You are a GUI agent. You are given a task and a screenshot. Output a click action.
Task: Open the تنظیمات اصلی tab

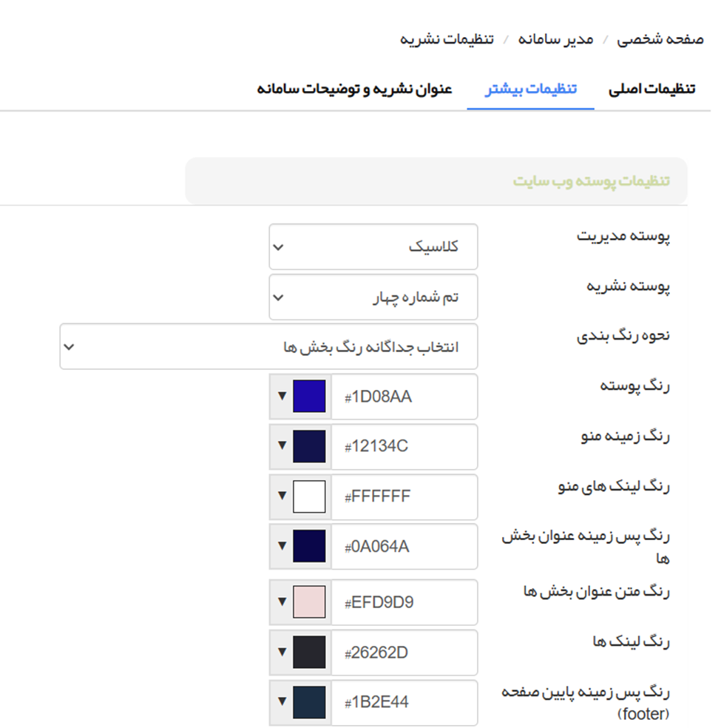click(x=651, y=90)
